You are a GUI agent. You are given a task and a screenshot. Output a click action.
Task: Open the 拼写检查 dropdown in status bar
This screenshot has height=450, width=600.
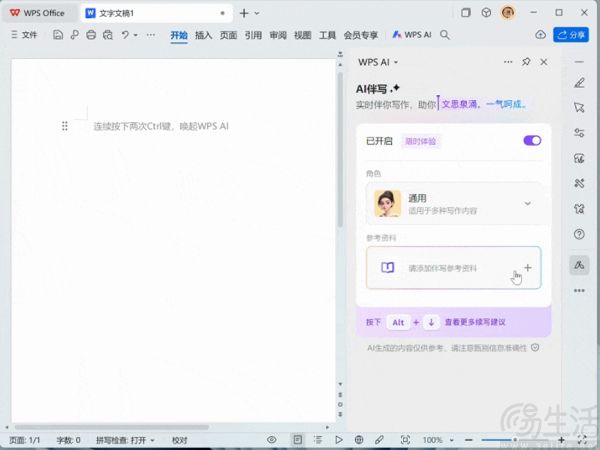click(152, 440)
